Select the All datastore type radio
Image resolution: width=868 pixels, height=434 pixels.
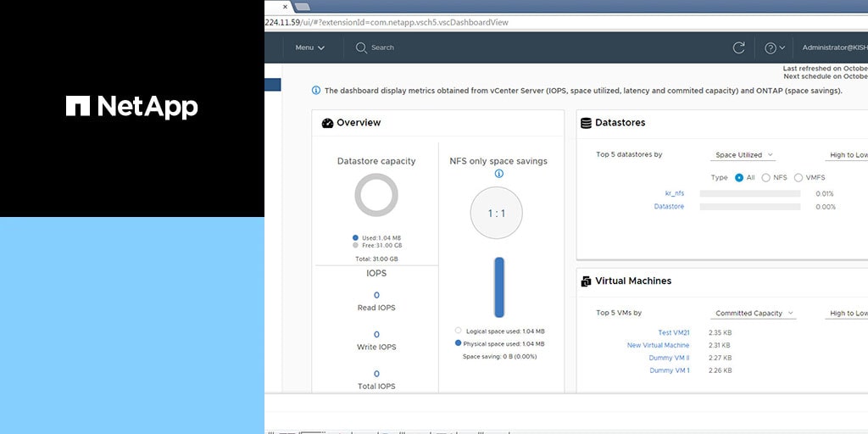tap(739, 178)
